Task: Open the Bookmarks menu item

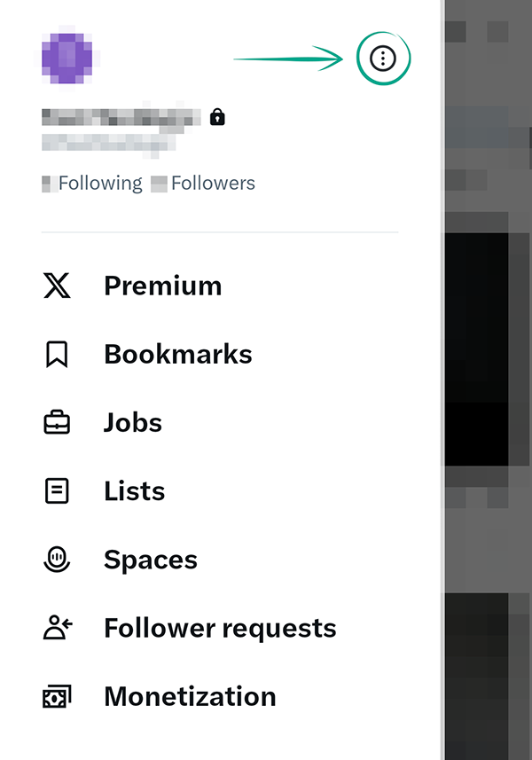Action: tap(177, 354)
